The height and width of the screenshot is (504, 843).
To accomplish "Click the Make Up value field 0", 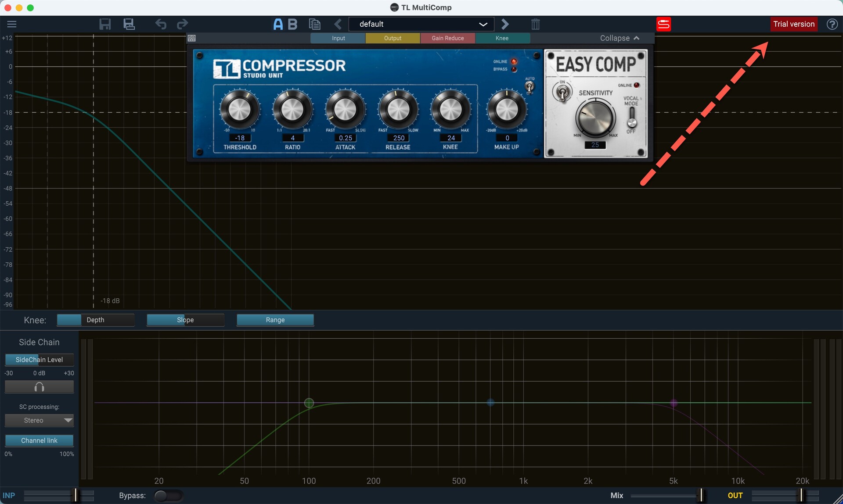I will click(x=507, y=138).
